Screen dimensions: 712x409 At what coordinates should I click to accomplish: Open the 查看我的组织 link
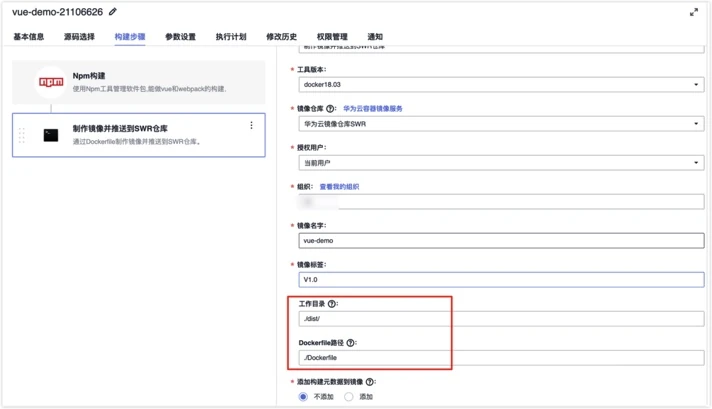(339, 187)
